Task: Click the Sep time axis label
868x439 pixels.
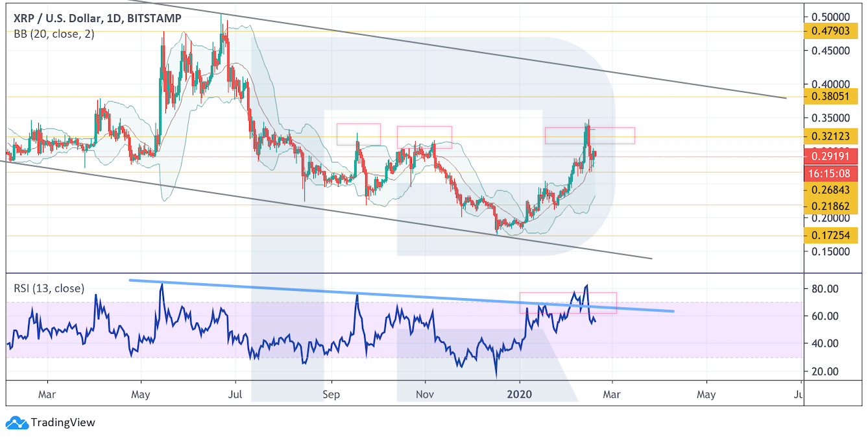Action: pos(332,394)
